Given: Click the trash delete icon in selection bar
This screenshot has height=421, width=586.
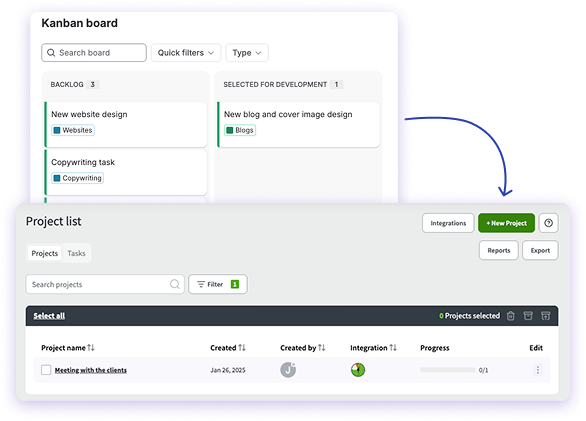Looking at the screenshot, I should (x=510, y=316).
